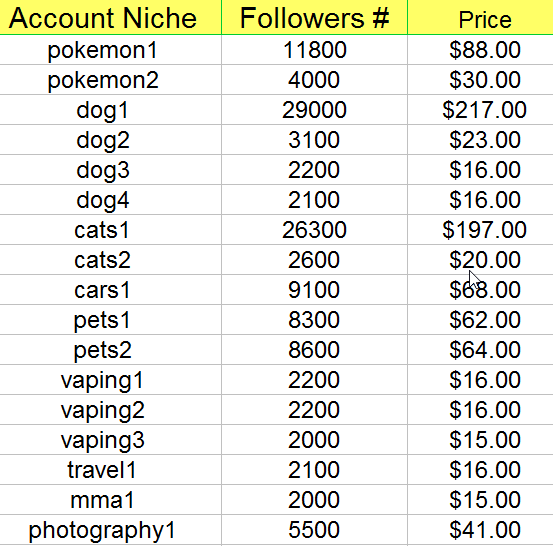Select the Followers # header cell
553x546 pixels.
(x=314, y=17)
